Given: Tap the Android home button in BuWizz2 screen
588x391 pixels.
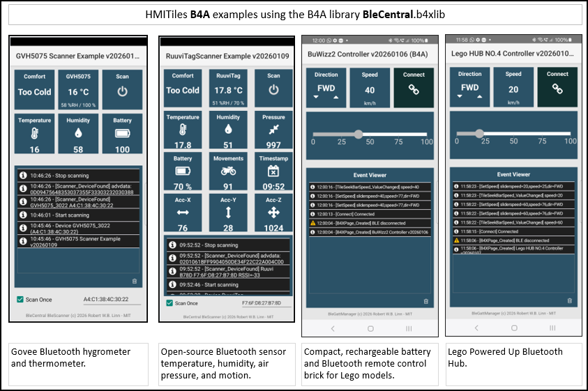Looking at the screenshot, I should coord(370,329).
